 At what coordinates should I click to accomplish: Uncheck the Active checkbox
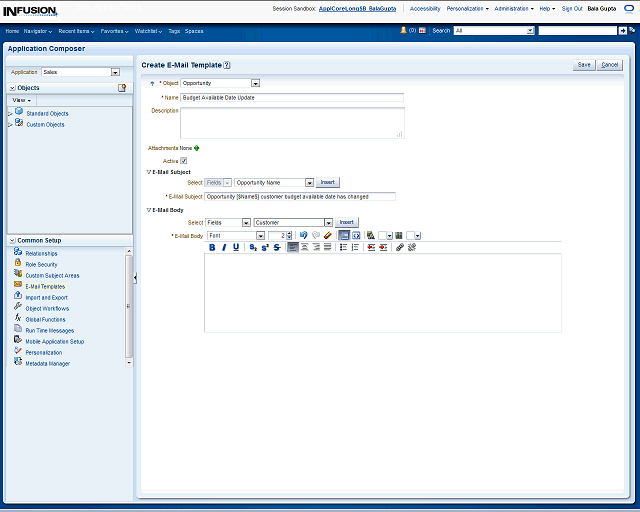[184, 160]
